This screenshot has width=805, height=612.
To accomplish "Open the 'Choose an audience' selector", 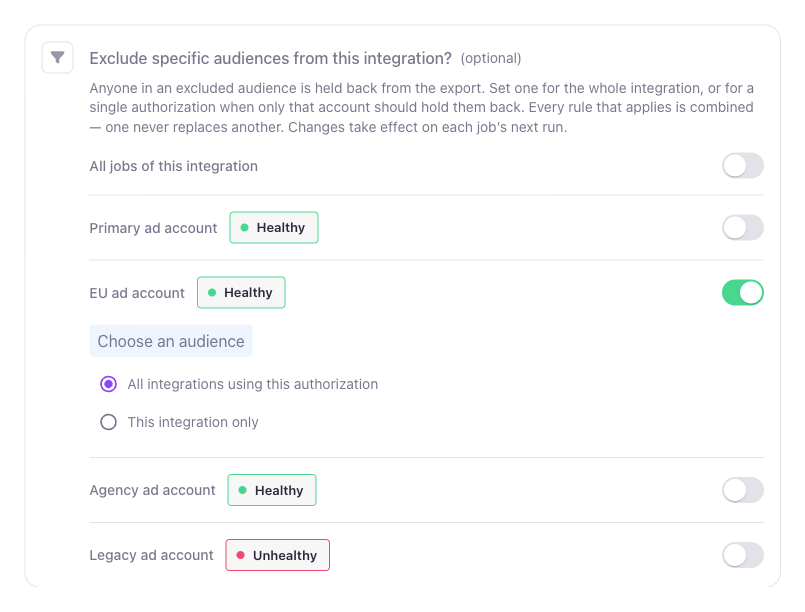I will click(171, 341).
